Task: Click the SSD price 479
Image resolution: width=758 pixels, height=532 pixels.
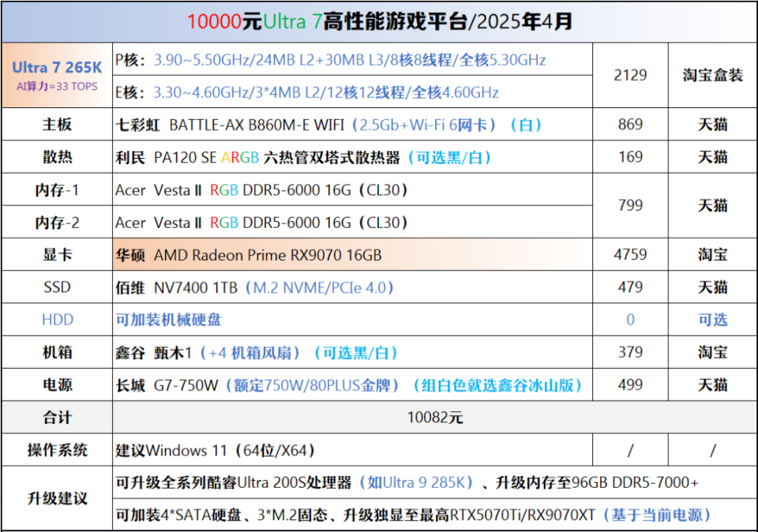Action: point(630,287)
